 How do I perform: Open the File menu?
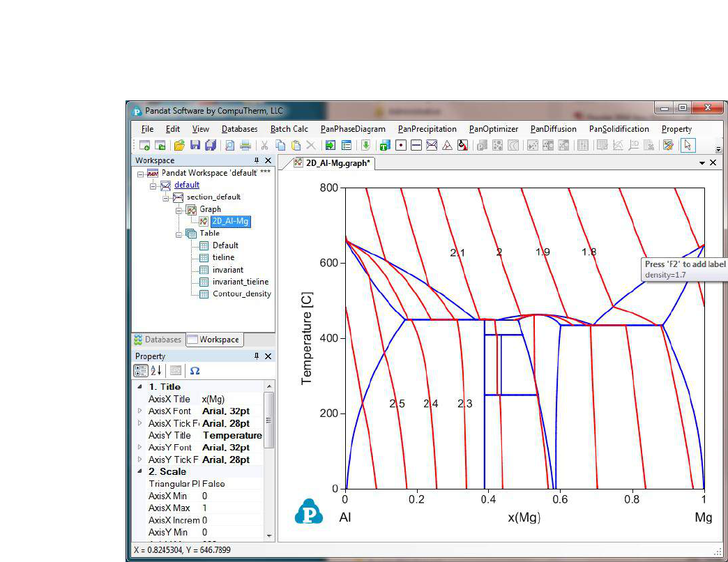(x=147, y=129)
